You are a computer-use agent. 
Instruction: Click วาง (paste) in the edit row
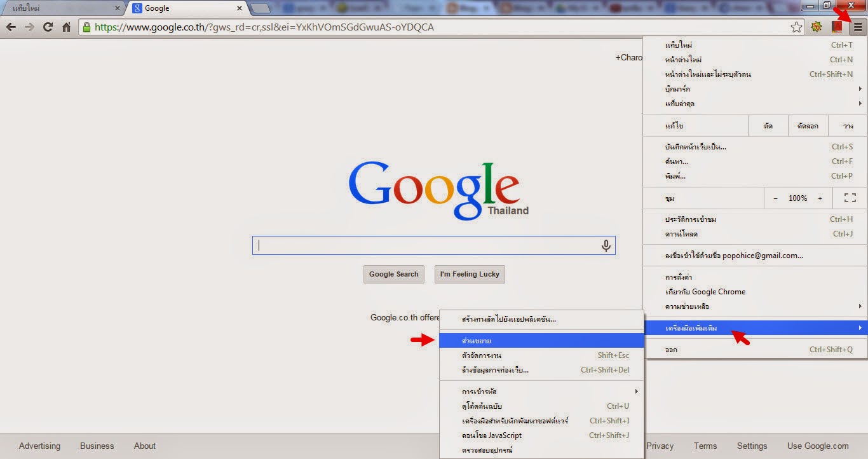pyautogui.click(x=848, y=126)
